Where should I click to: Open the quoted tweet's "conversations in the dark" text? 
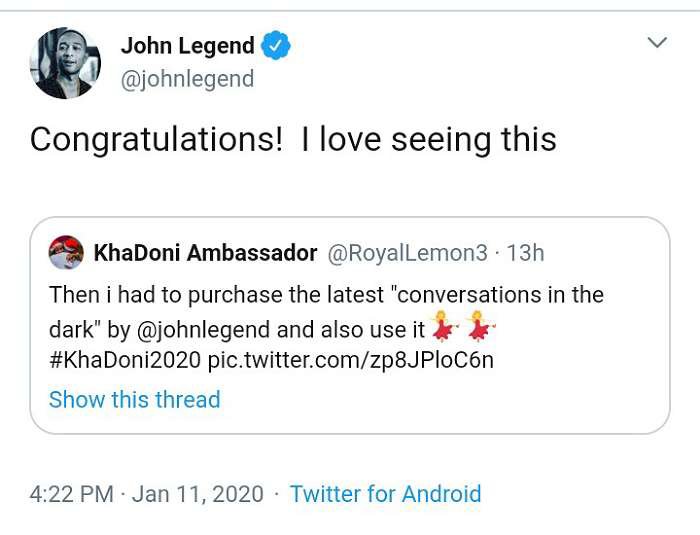(496, 296)
